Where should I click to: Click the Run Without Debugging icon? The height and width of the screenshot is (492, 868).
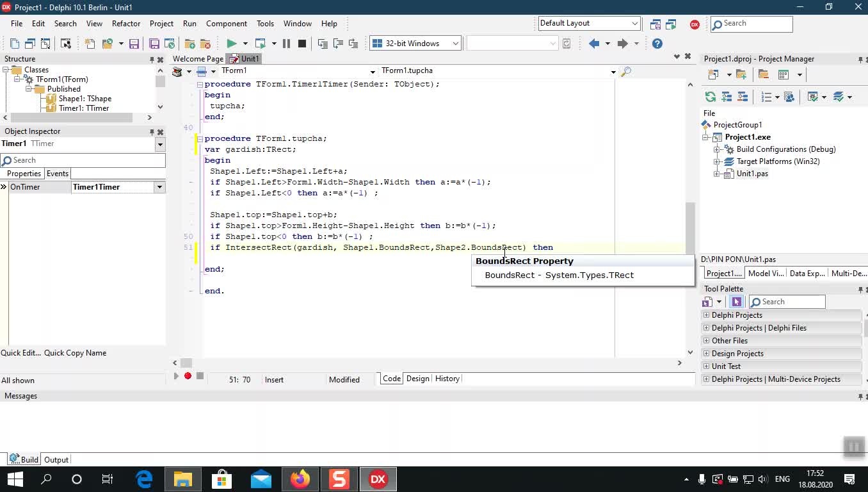click(260, 44)
